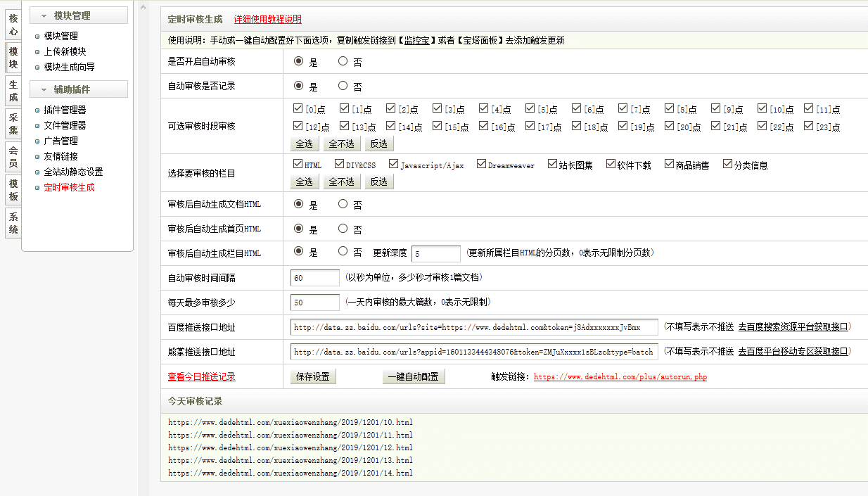Screen dimensions: 868x496
Task: Focus the 更新深度 input field
Action: pos(435,253)
